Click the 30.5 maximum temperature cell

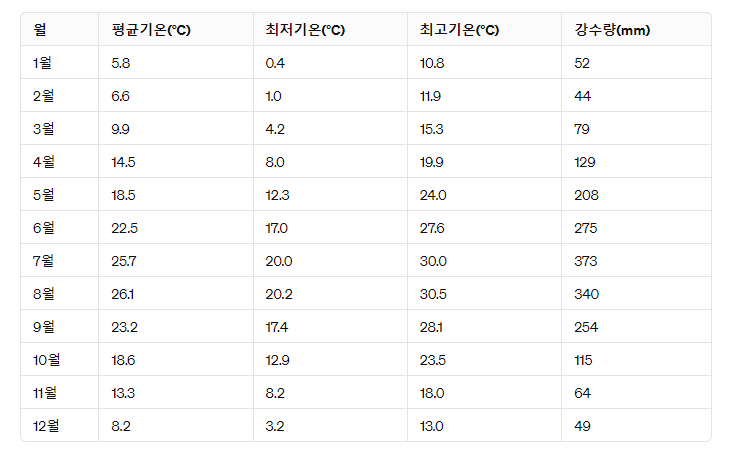point(433,294)
